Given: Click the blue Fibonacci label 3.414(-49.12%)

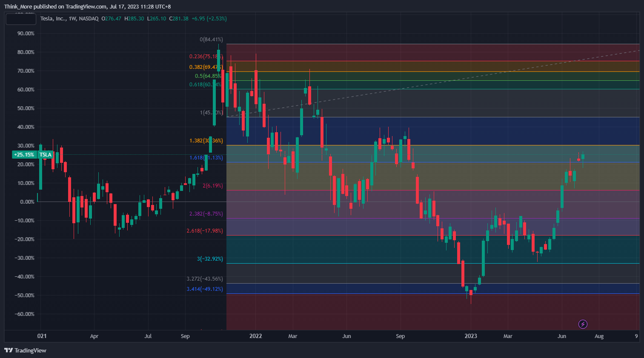Looking at the screenshot, I should click(205, 289).
